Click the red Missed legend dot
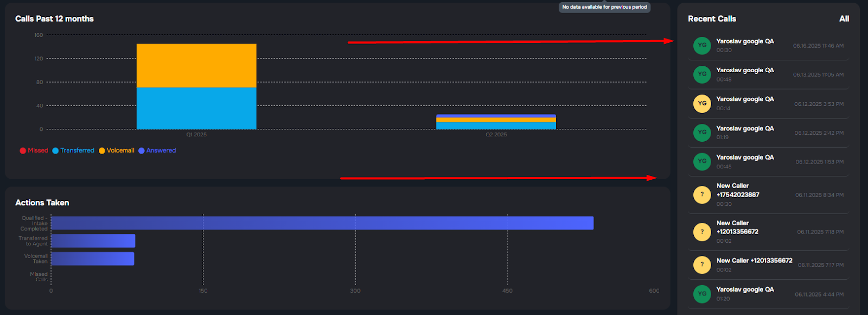The image size is (868, 315). pyautogui.click(x=23, y=150)
